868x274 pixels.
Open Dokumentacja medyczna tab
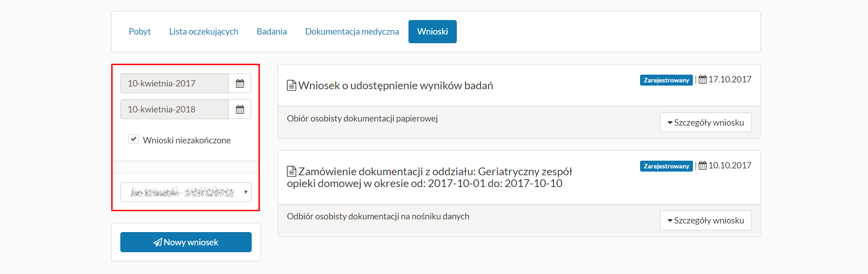pyautogui.click(x=352, y=31)
